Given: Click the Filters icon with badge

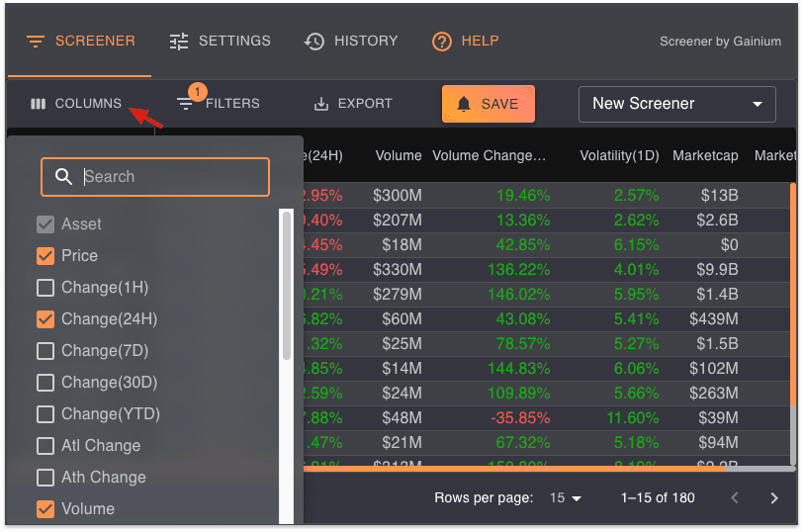Looking at the screenshot, I should pyautogui.click(x=186, y=103).
